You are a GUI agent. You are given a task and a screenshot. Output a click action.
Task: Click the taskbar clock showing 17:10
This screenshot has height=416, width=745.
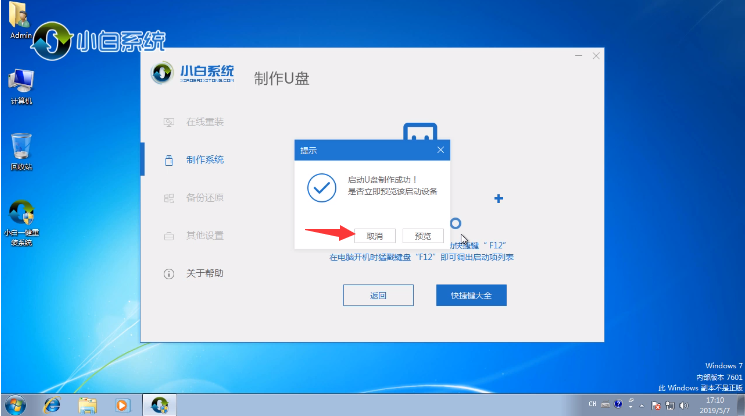[x=715, y=405]
